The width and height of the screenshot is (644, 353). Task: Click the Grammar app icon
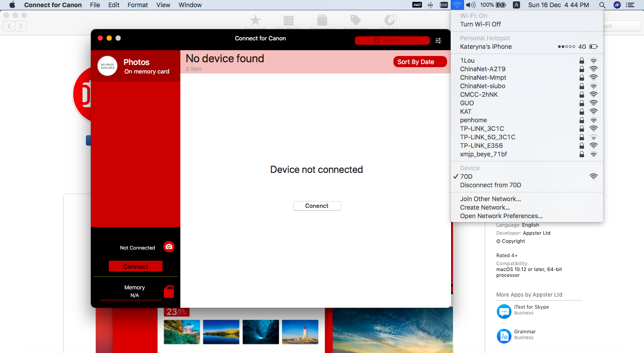click(x=504, y=336)
